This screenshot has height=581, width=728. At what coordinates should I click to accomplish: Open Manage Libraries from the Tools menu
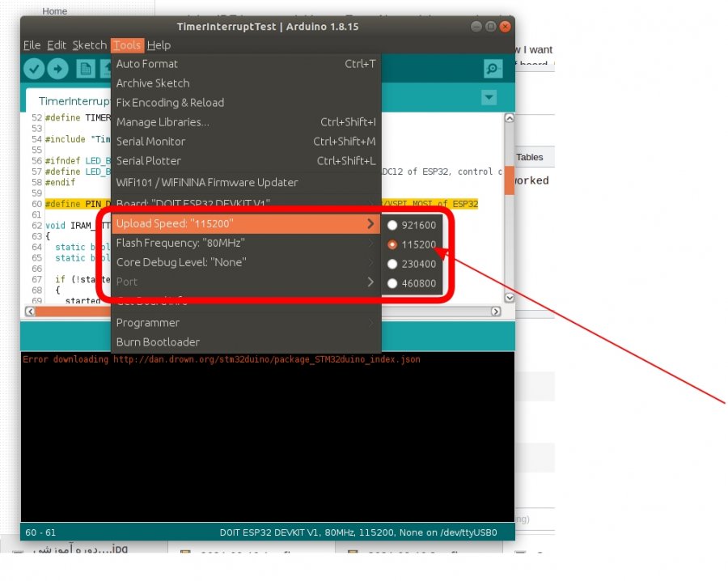click(x=246, y=122)
